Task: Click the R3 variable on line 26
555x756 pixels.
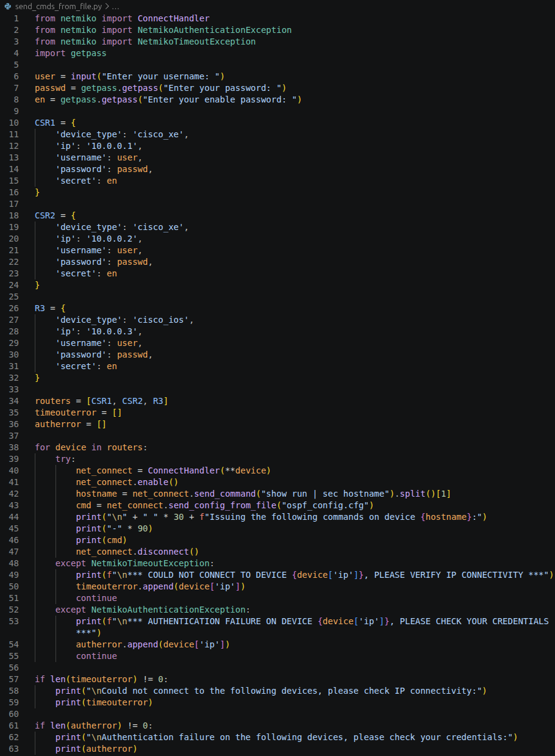Action: click(x=40, y=308)
